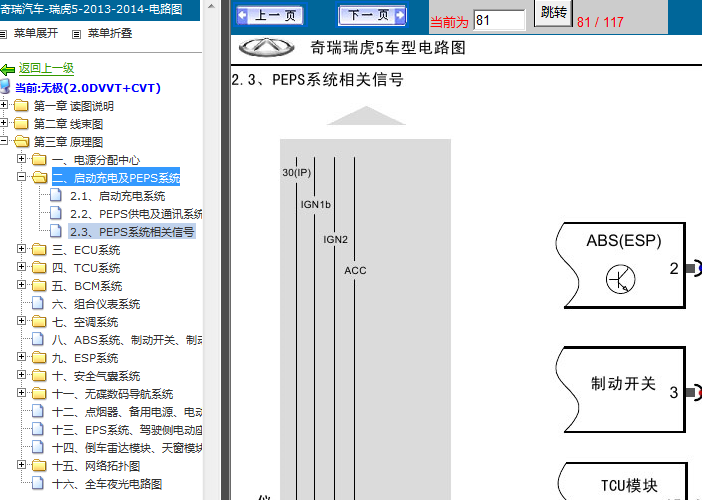The height and width of the screenshot is (500, 702).
Task: Click the 2.2 PEPS供电 document icon
Action: 56,213
